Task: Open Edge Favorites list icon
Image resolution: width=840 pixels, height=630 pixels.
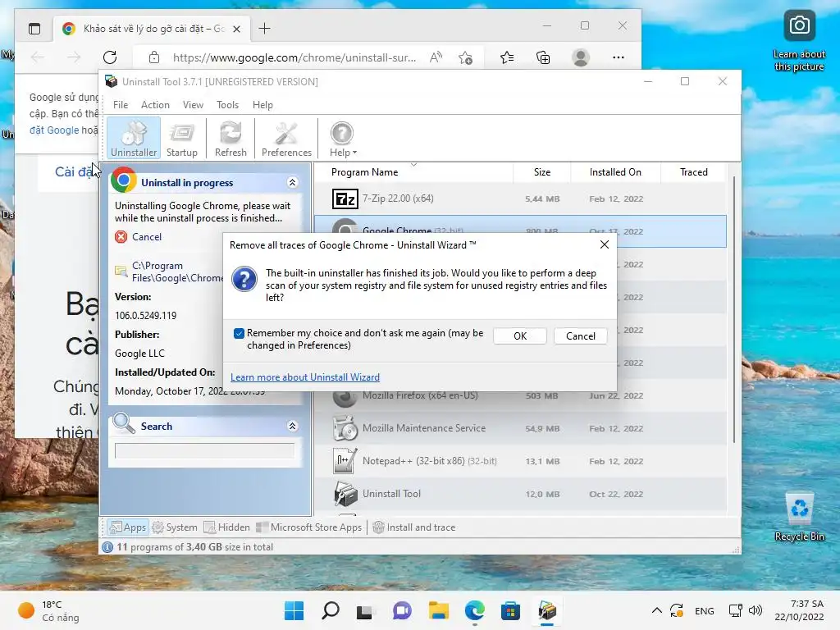Action: coord(507,57)
